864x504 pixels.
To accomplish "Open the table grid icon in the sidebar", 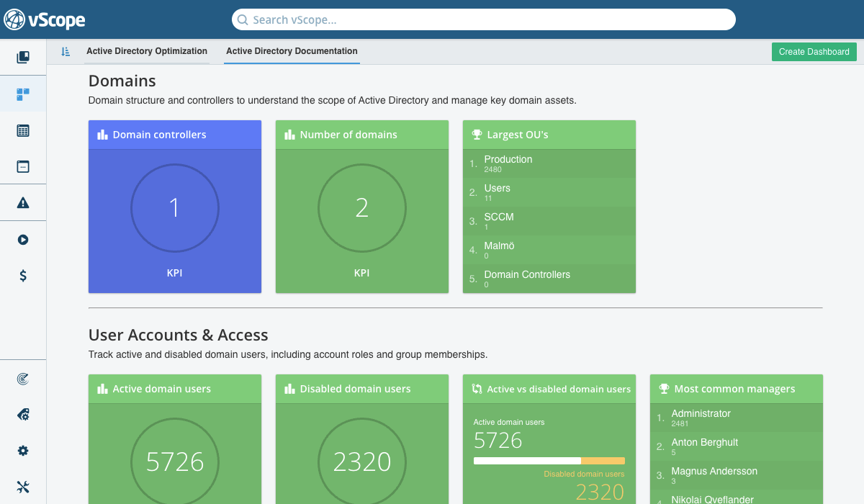I will [23, 130].
